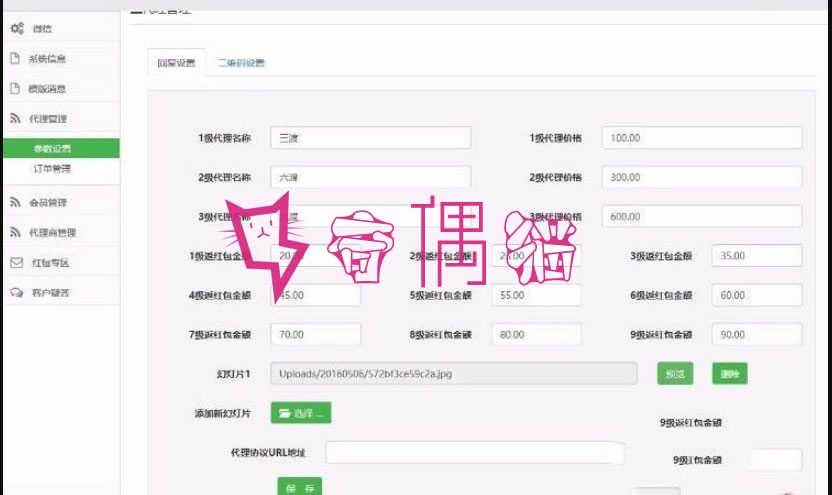Switch to the 二维码设置 tab
The width and height of the screenshot is (832, 495).
coord(241,63)
